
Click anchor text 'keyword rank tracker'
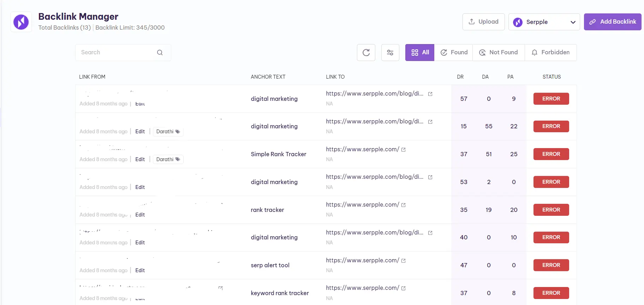(280, 293)
